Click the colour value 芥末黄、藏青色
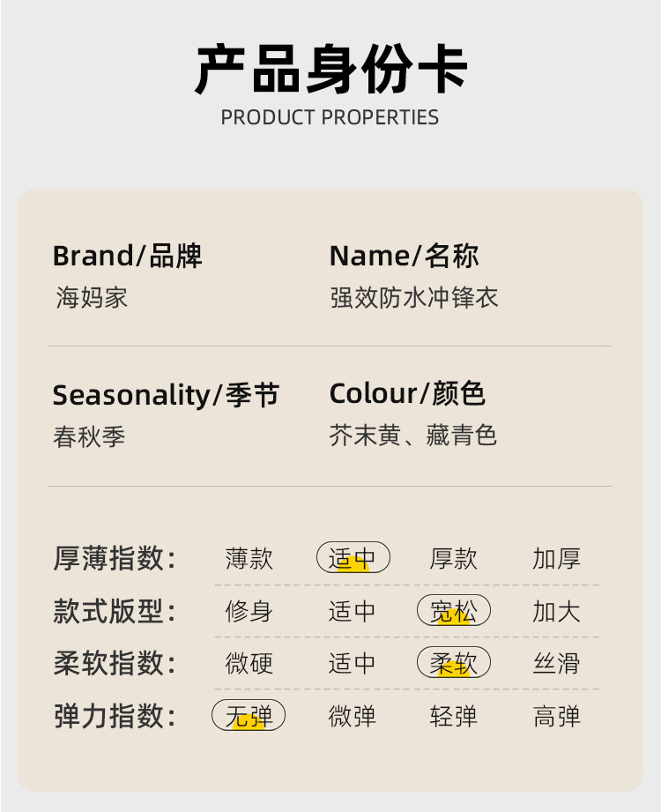Image resolution: width=661 pixels, height=812 pixels. coord(413,436)
